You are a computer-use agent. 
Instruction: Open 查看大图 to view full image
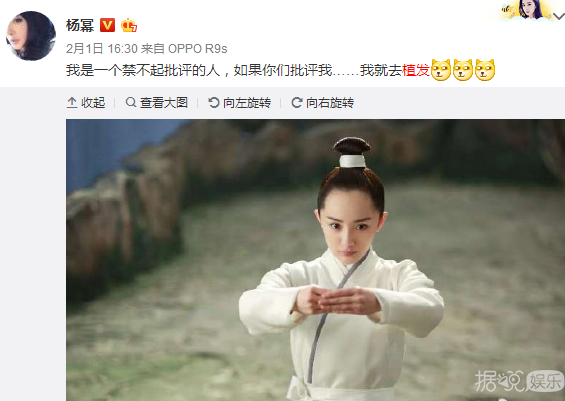point(157,103)
